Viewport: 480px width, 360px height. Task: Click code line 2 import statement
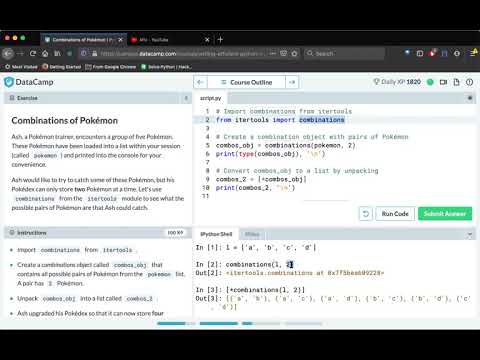point(280,120)
